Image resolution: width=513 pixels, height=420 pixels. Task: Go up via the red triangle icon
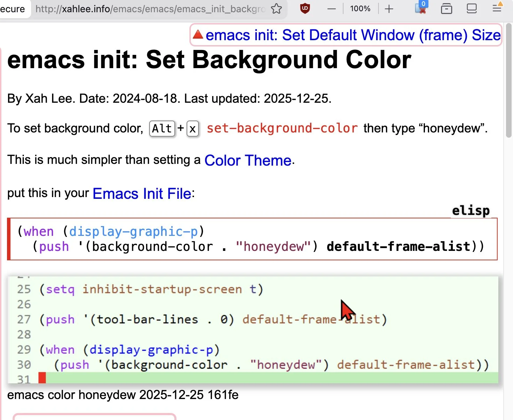coord(198,34)
